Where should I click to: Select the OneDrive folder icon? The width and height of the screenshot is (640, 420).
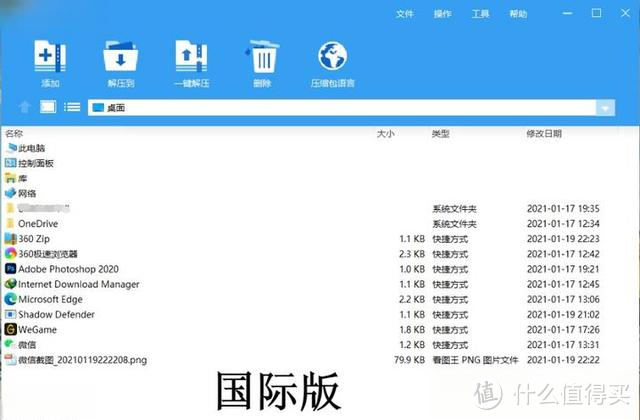click(11, 223)
